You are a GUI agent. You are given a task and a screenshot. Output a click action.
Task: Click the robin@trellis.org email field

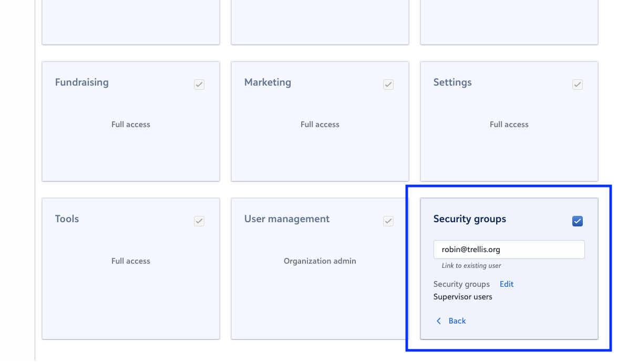coord(509,249)
